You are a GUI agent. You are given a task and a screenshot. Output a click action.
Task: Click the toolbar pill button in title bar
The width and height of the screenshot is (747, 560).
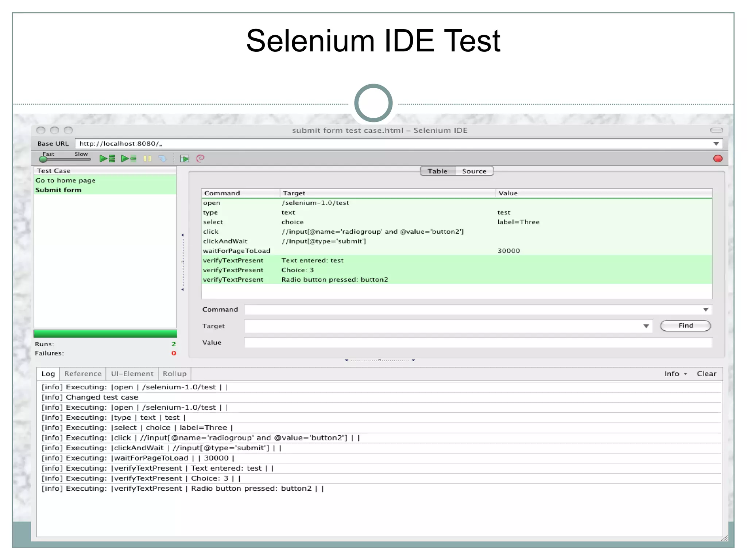[x=716, y=130]
